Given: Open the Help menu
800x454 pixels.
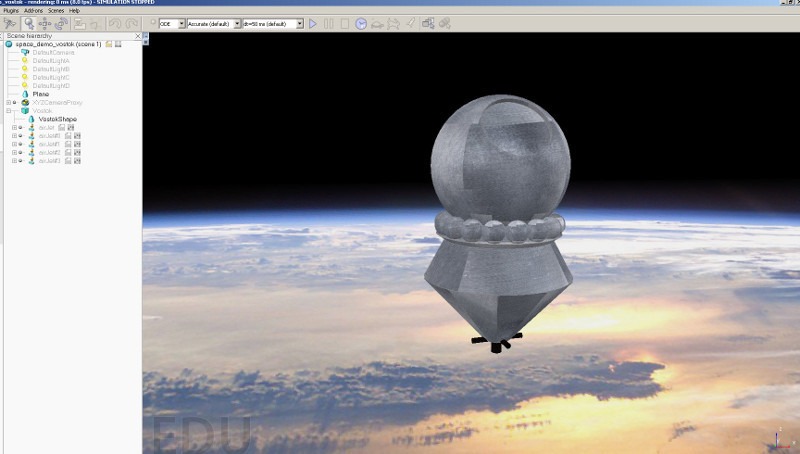Looking at the screenshot, I should [x=74, y=10].
